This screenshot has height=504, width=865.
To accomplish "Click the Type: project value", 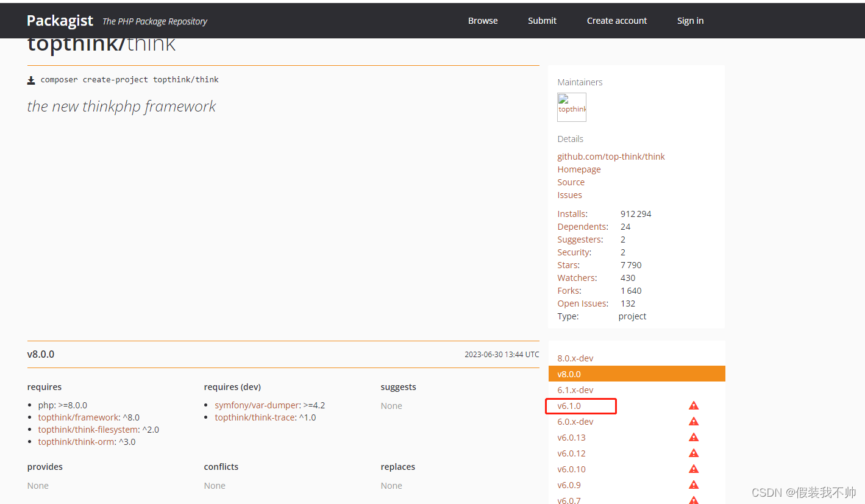I will pos(632,316).
